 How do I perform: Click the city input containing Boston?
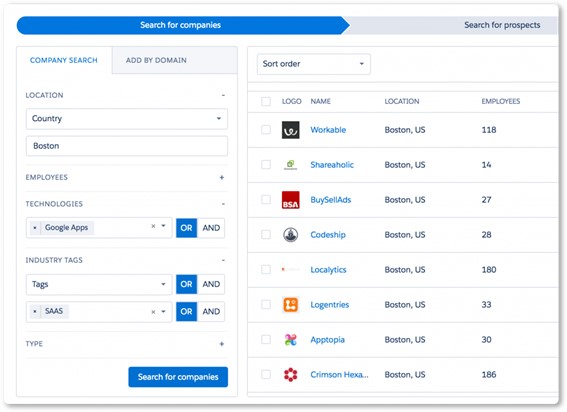(127, 146)
